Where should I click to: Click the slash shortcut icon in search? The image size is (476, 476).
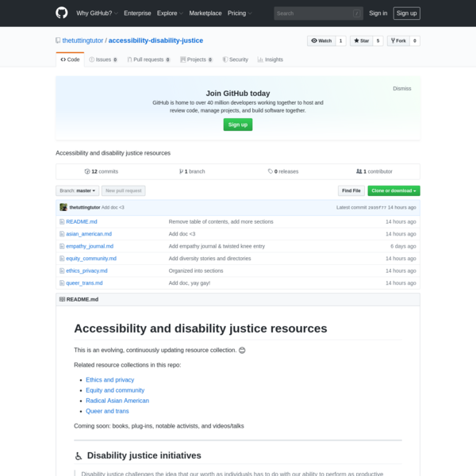(357, 13)
